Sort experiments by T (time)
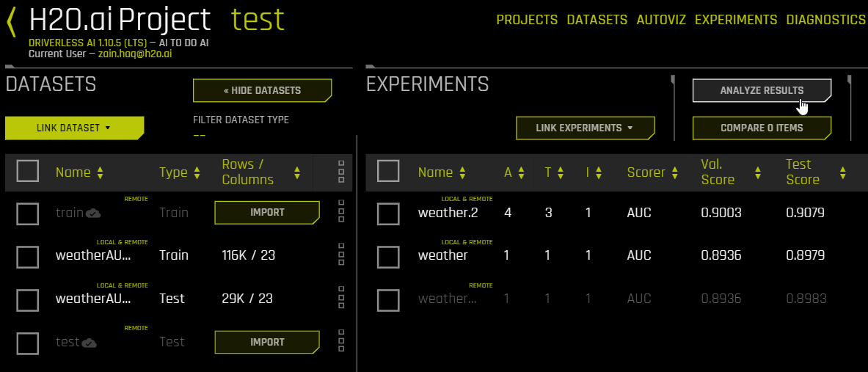This screenshot has height=372, width=868. coord(561,172)
